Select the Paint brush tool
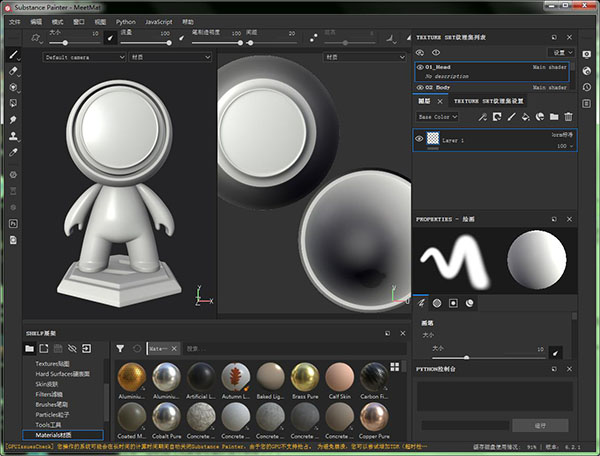 pos(13,55)
